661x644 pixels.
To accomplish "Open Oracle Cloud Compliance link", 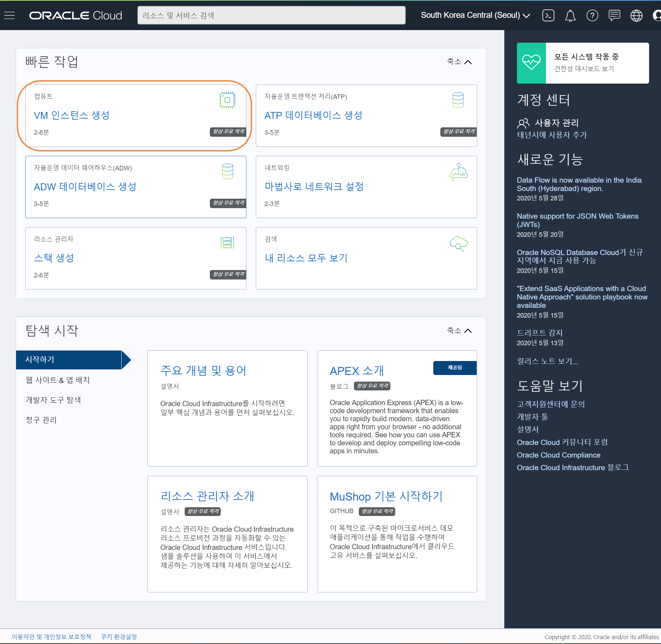I will click(559, 455).
